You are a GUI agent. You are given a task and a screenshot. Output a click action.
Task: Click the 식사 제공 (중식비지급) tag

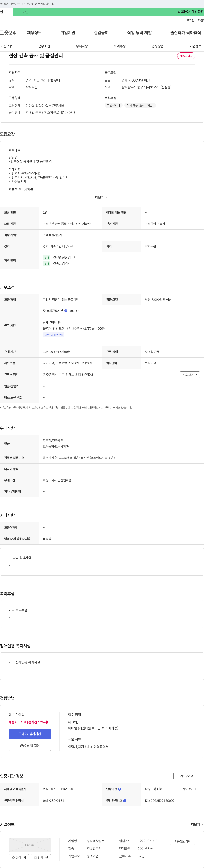(140, 106)
